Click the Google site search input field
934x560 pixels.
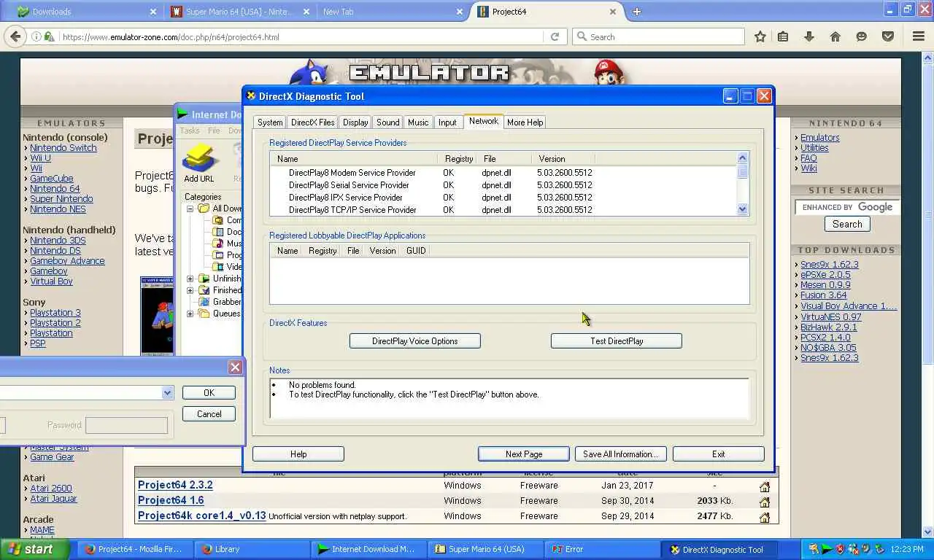(x=846, y=207)
